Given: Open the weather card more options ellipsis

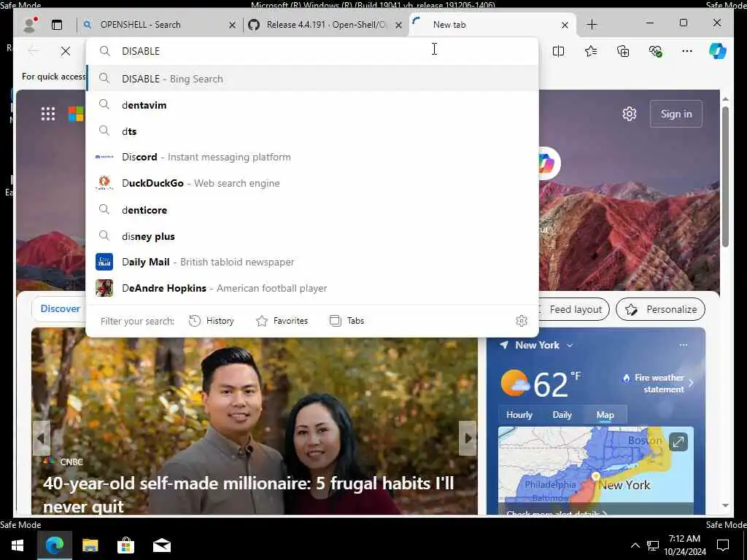Looking at the screenshot, I should coord(684,345).
